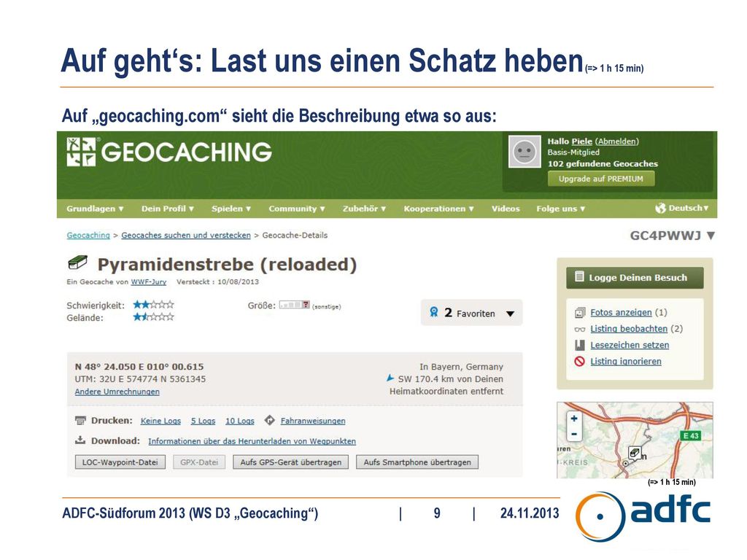Click the Schwierigkeit star rating
The width and height of the screenshot is (747, 560).
[x=153, y=304]
